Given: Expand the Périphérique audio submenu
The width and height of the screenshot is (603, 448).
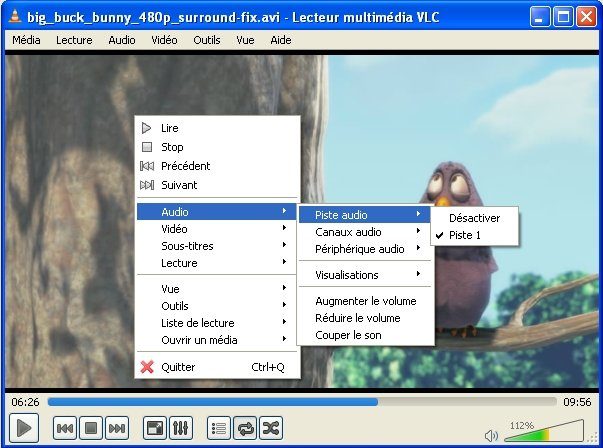Looking at the screenshot, I should click(365, 249).
